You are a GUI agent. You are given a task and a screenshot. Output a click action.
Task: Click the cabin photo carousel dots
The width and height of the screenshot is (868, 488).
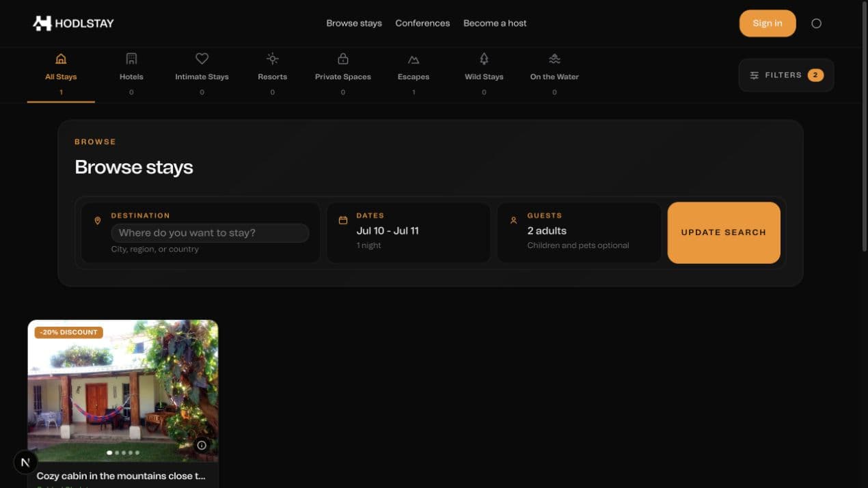coord(123,452)
